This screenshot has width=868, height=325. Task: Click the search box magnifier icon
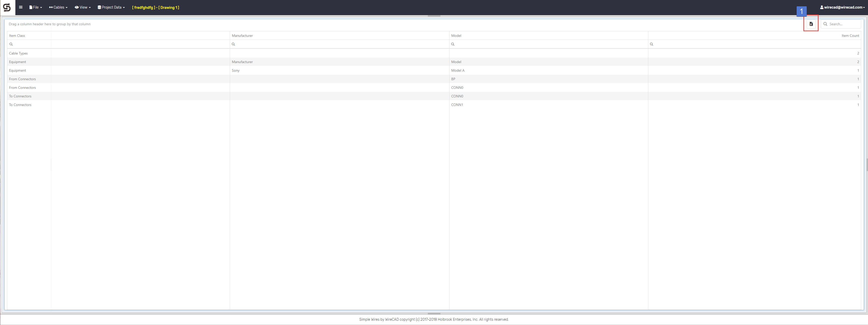(x=825, y=24)
